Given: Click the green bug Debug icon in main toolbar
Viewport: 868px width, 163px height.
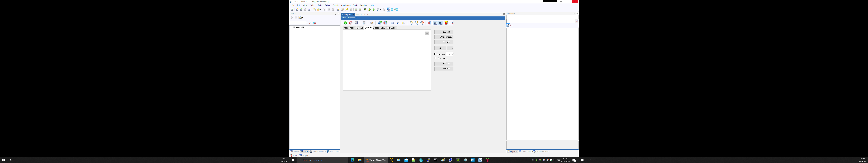Looking at the screenshot, I should click(365, 10).
